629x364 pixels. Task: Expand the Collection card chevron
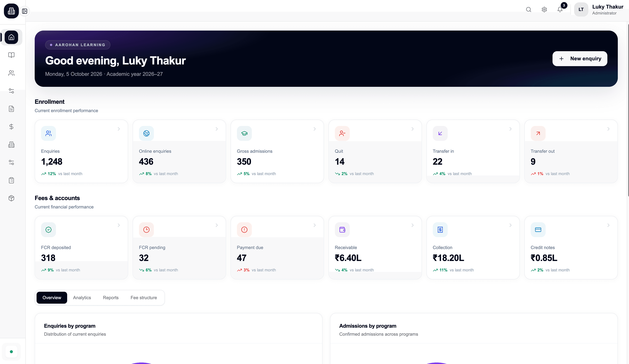[510, 225]
